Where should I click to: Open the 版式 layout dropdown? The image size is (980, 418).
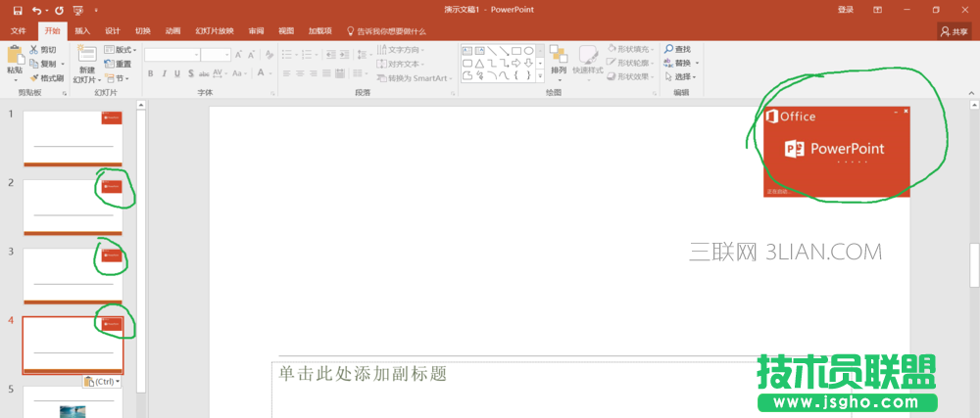(120, 49)
